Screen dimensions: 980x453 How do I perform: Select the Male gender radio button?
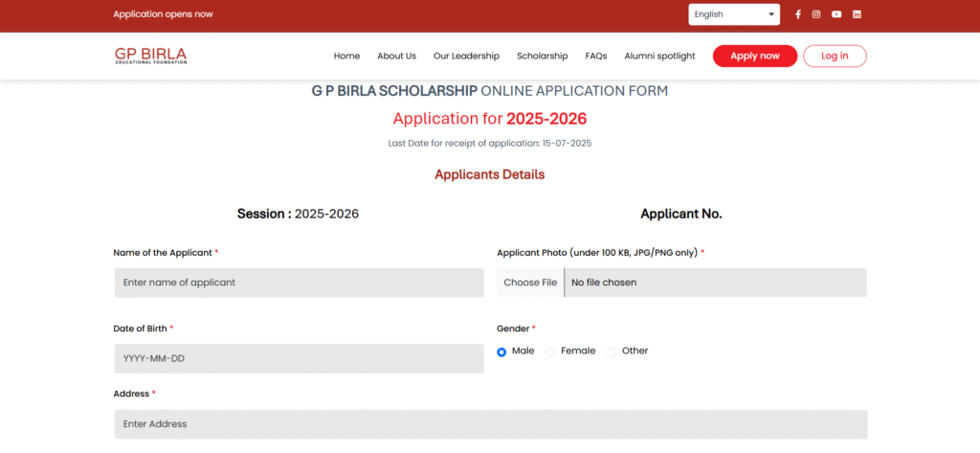(501, 352)
